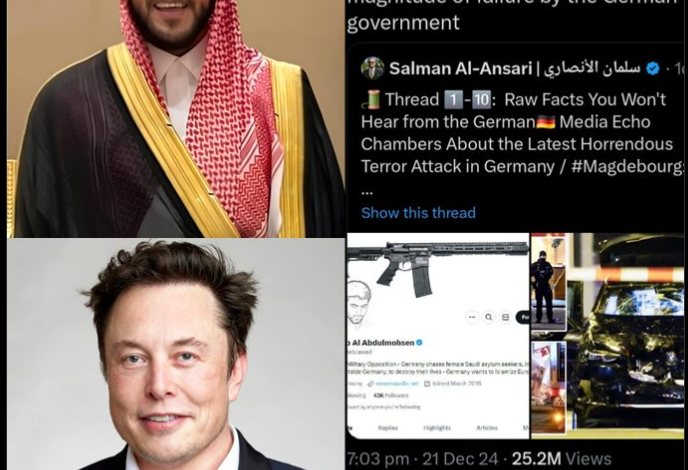Open the #Magdebourg hashtag
The image size is (688, 470).
[x=627, y=166]
